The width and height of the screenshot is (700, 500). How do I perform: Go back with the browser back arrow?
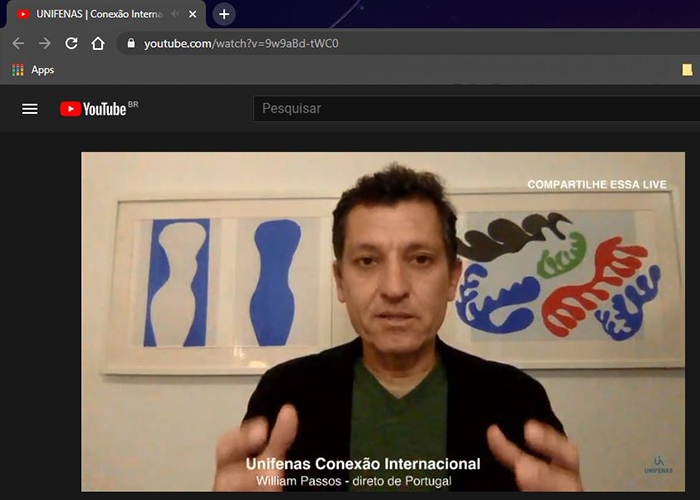[x=17, y=43]
